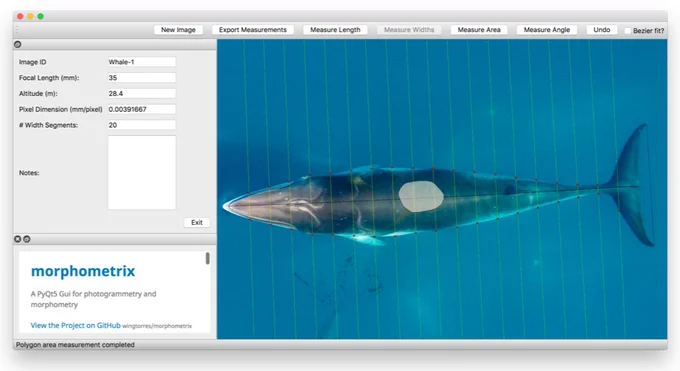Click the morphometrix heading text

(x=83, y=271)
